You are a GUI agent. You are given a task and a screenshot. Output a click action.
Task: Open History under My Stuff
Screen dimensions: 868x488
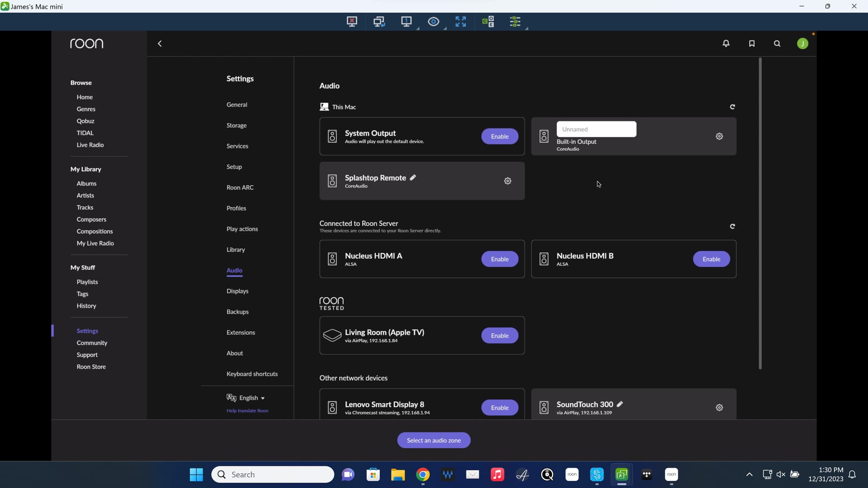click(86, 306)
